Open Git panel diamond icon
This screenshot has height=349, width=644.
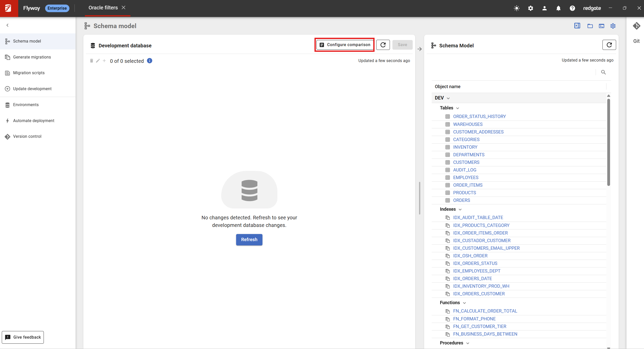[636, 26]
